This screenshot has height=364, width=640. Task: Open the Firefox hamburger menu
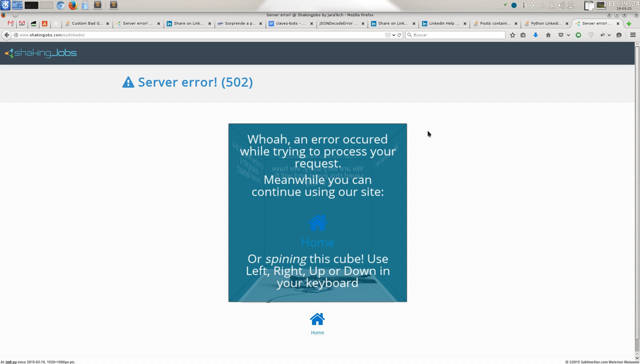[633, 35]
